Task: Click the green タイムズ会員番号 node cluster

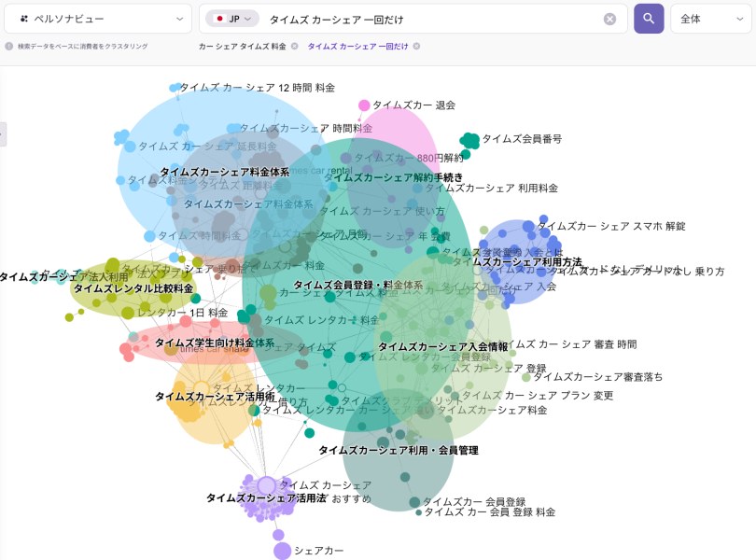Action: (x=469, y=140)
